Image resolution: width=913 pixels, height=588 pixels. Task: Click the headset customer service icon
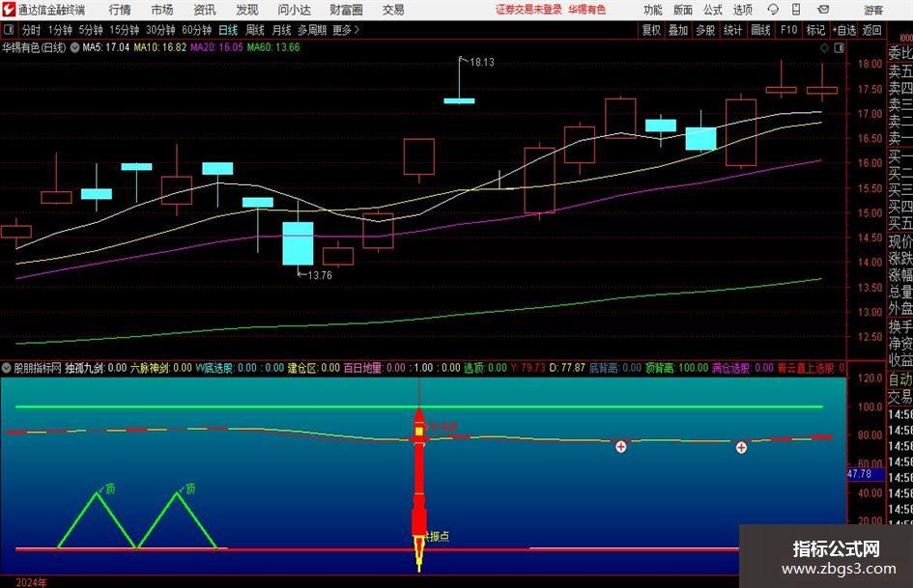[773, 10]
